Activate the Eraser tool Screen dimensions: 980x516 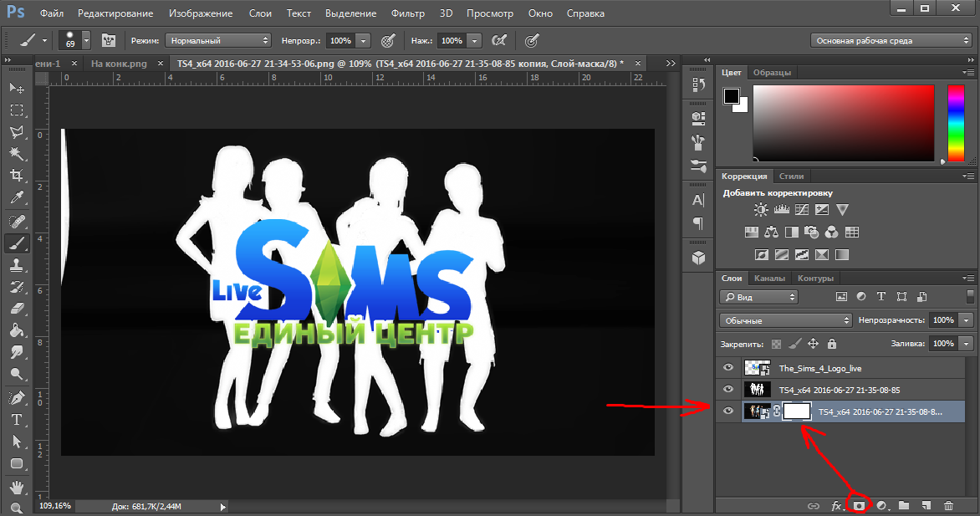17,309
